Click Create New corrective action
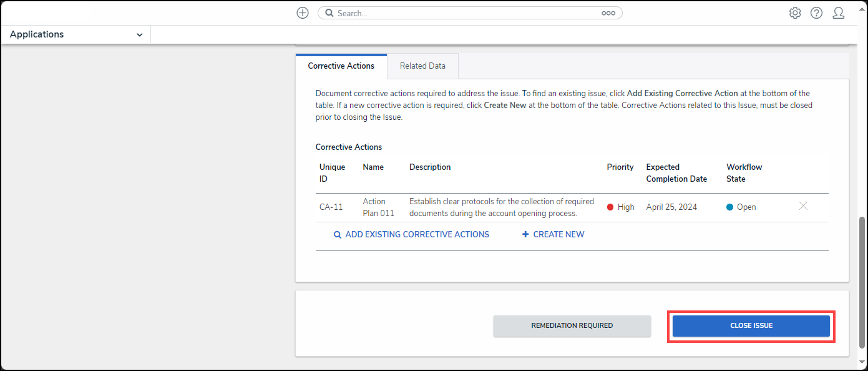The image size is (868, 371). tap(553, 235)
